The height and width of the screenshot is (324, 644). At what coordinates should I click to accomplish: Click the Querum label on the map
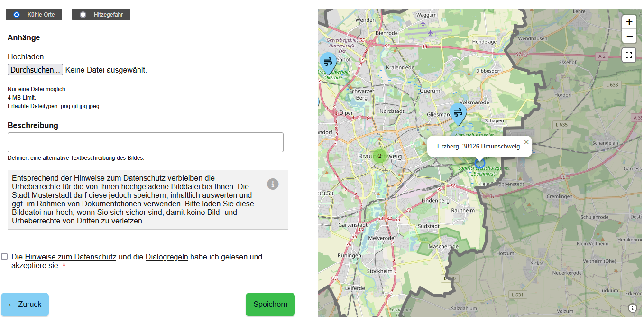click(430, 91)
